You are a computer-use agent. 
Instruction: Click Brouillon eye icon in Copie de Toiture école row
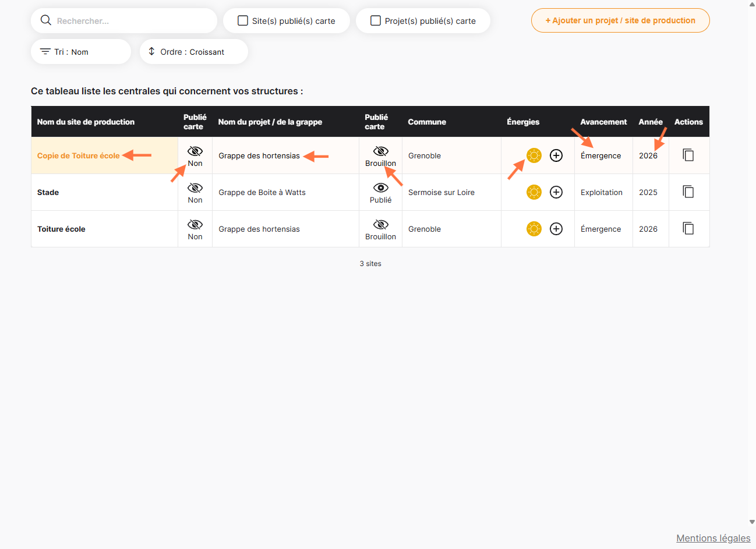coord(381,151)
